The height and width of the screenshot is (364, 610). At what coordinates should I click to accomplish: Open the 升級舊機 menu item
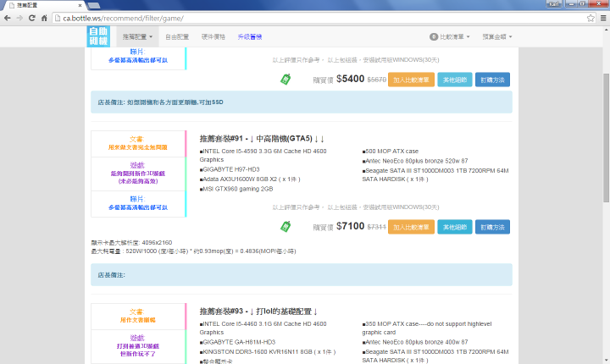click(249, 36)
